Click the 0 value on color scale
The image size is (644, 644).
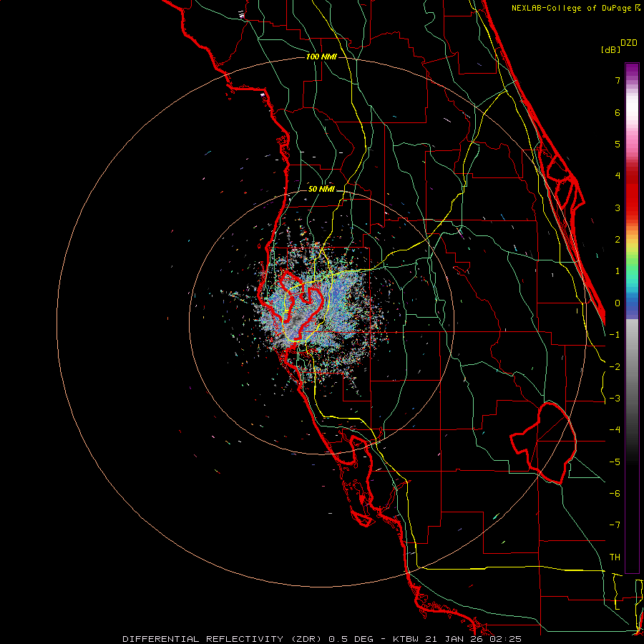click(x=618, y=303)
